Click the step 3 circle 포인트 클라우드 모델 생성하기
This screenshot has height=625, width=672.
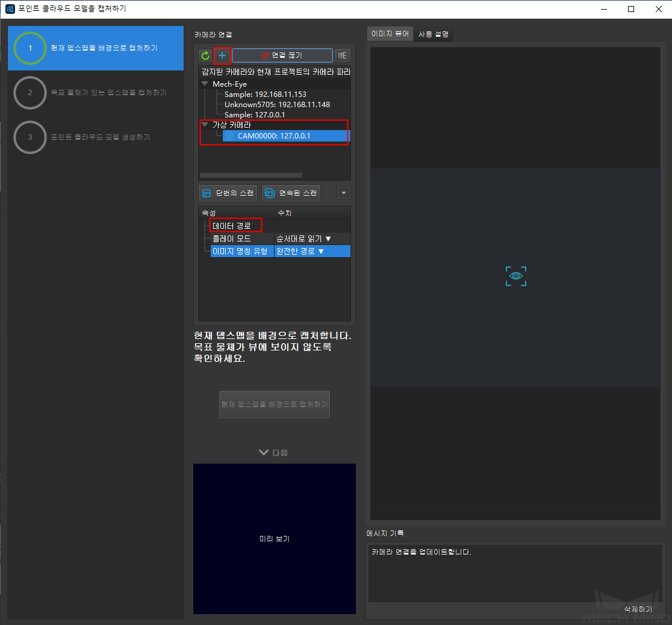click(30, 137)
